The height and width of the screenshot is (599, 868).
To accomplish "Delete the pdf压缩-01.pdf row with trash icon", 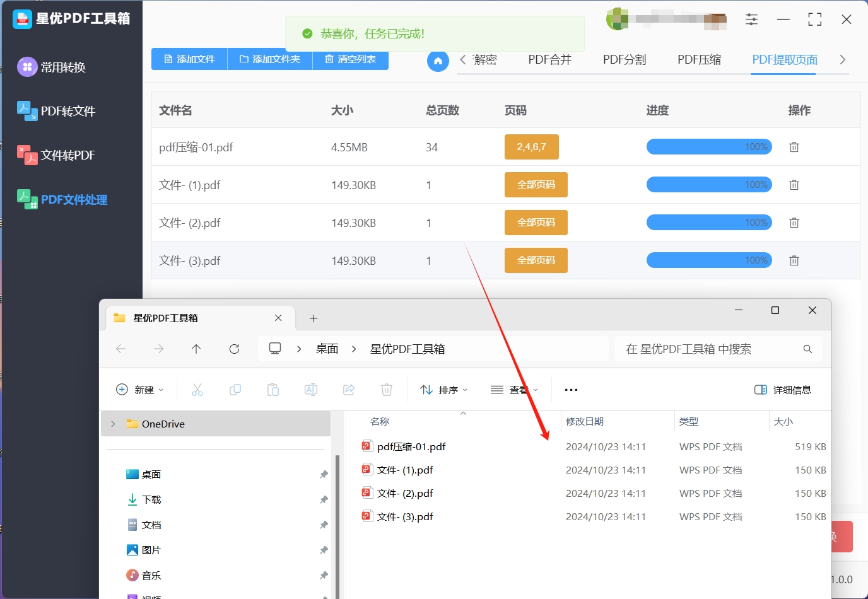I will 794,147.
